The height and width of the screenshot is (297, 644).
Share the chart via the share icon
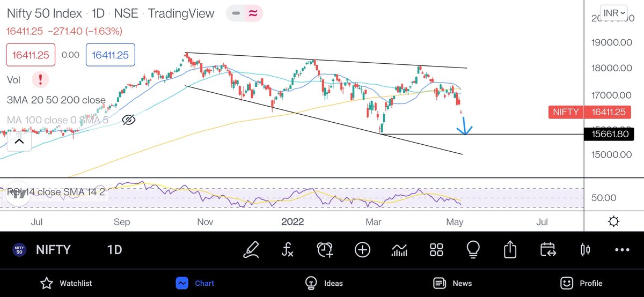click(510, 250)
